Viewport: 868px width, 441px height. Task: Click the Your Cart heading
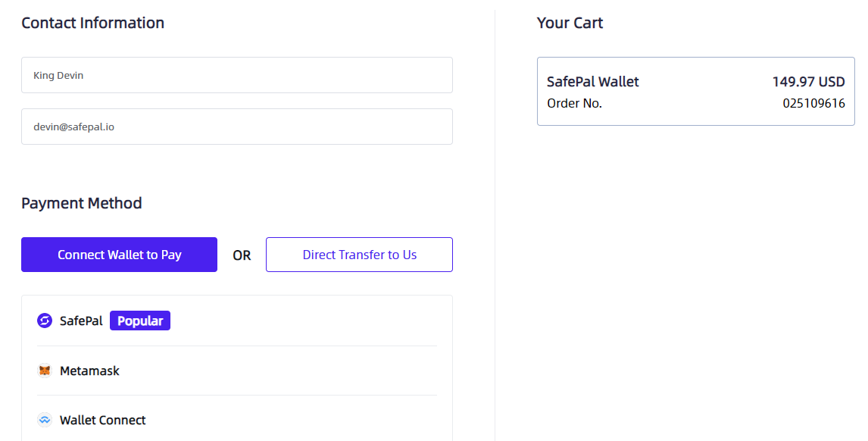(570, 23)
